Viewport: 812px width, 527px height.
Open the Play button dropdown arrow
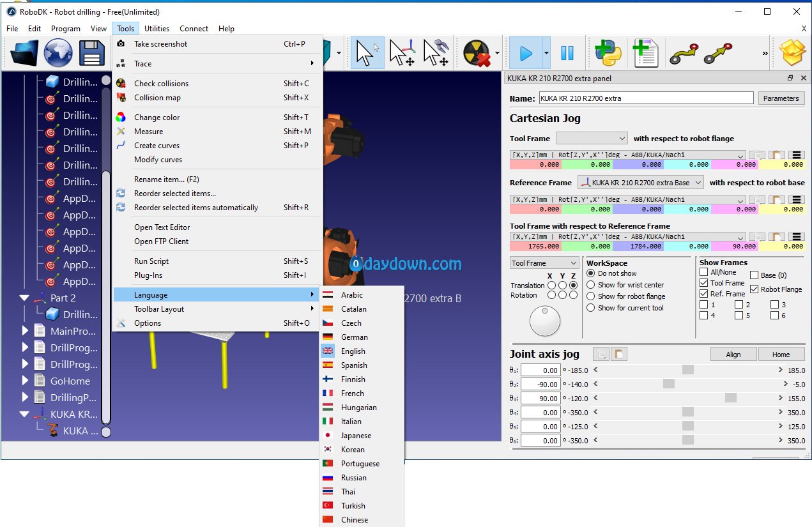546,54
